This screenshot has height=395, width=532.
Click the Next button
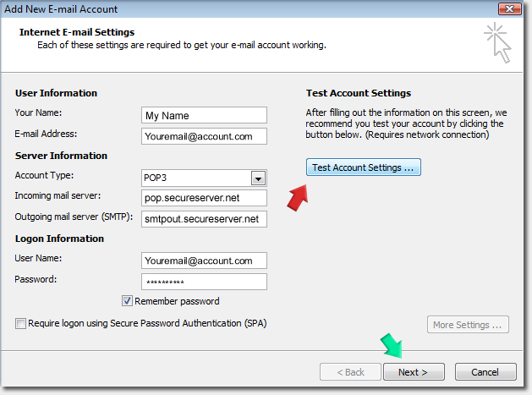413,372
